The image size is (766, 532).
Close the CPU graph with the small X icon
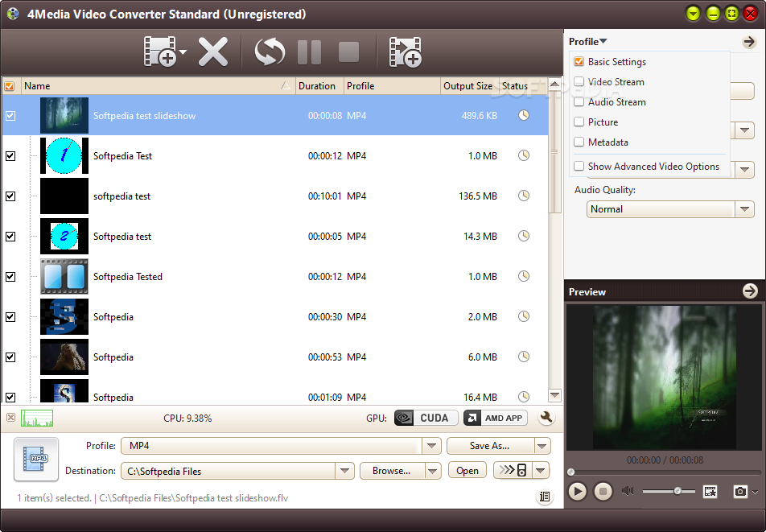pos(10,418)
